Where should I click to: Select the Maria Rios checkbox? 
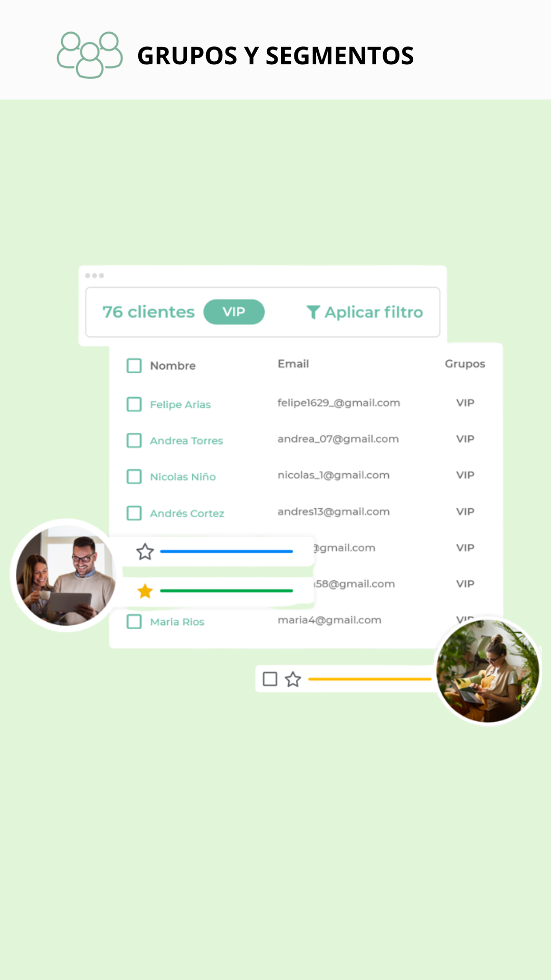point(134,622)
